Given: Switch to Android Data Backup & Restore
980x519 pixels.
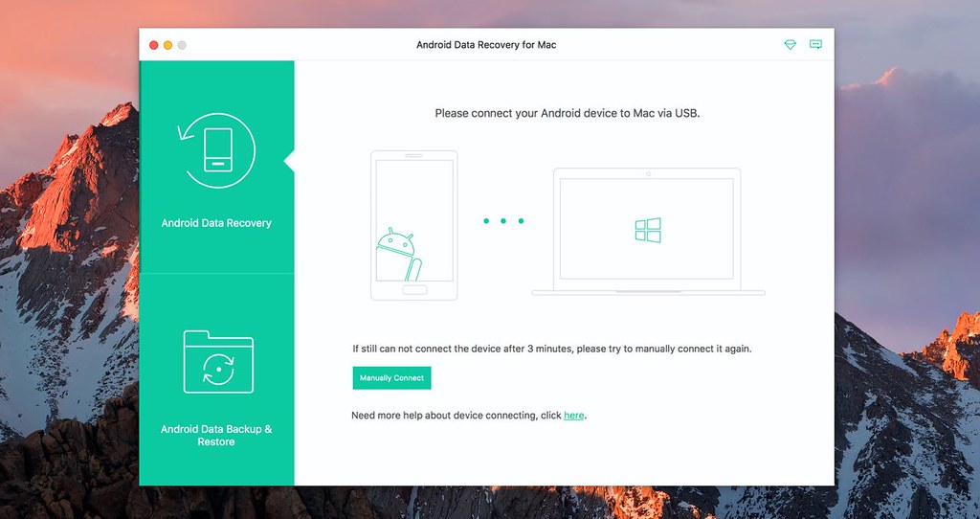Looking at the screenshot, I should coord(216,435).
